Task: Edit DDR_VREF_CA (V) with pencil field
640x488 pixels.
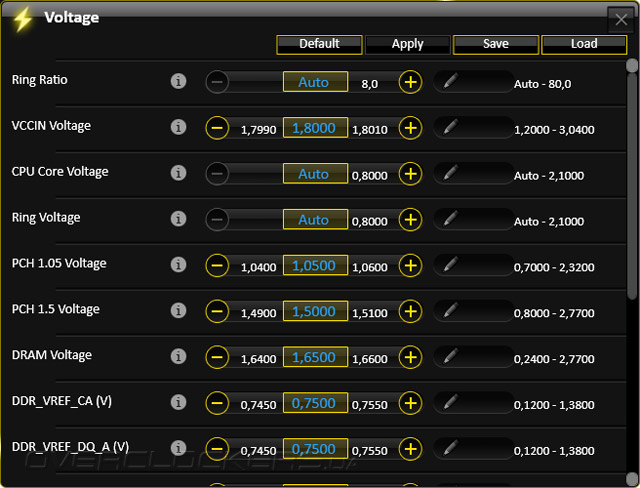Action: tap(473, 403)
